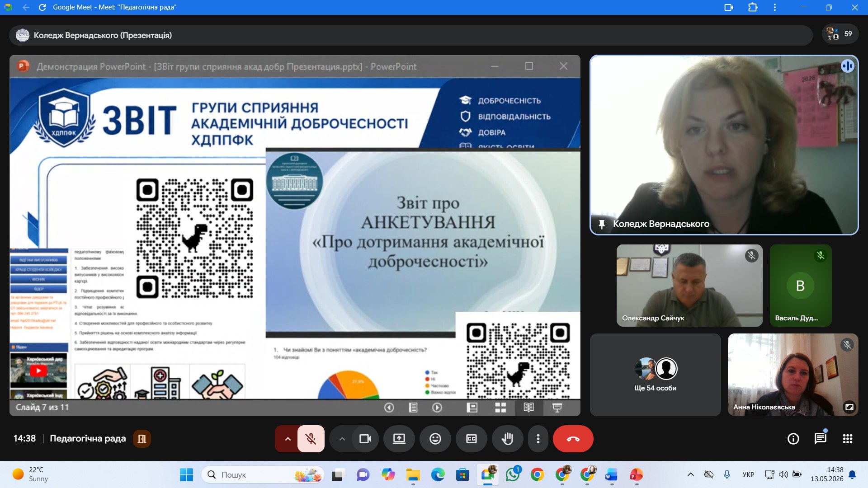Open notifications bell in system tray
The width and height of the screenshot is (868, 488).
tap(853, 474)
